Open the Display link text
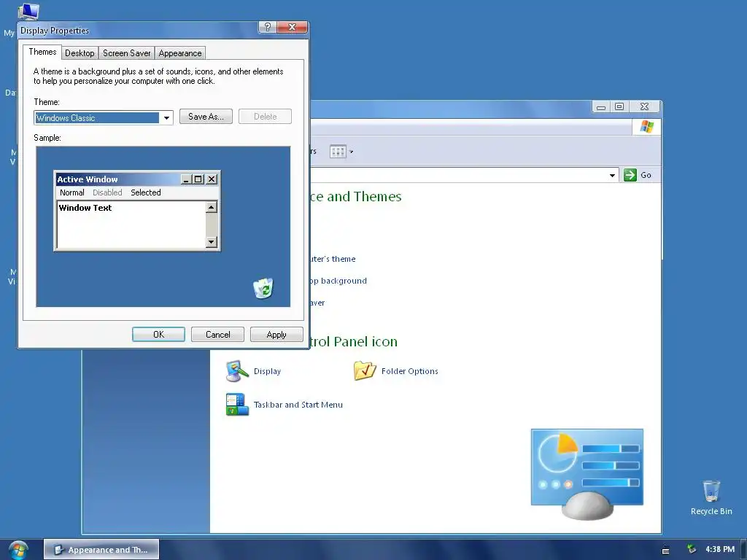This screenshot has height=560, width=747. 267,371
